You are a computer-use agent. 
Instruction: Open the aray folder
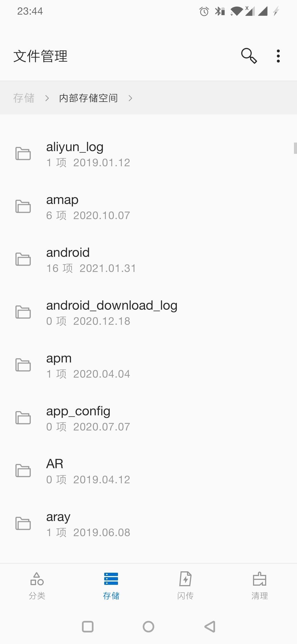pos(58,524)
